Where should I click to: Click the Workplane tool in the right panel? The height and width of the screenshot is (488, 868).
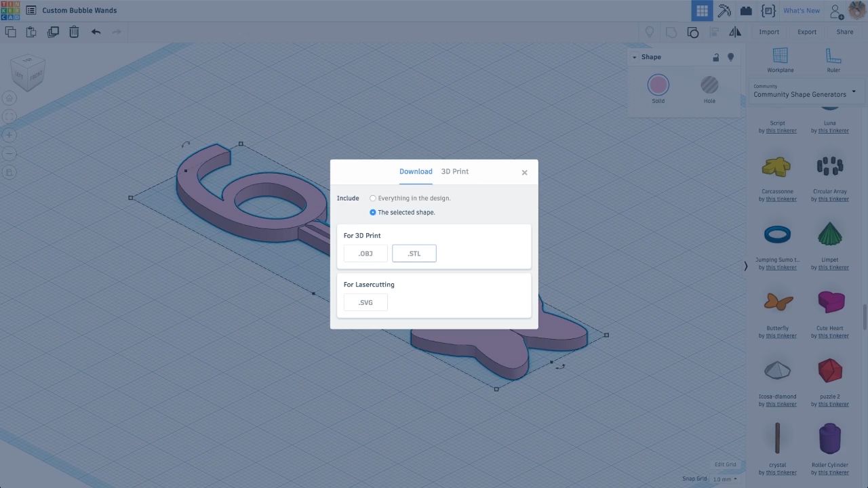pos(779,60)
